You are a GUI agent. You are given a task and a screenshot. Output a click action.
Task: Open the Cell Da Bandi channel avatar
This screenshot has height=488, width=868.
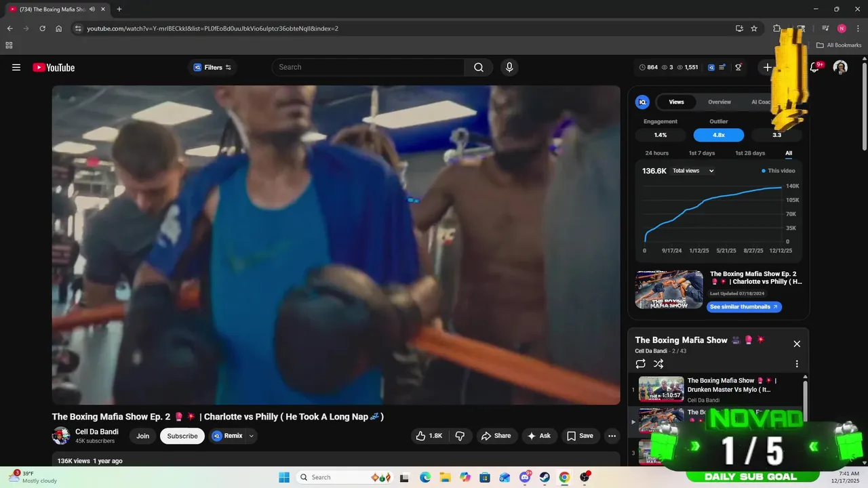click(61, 436)
